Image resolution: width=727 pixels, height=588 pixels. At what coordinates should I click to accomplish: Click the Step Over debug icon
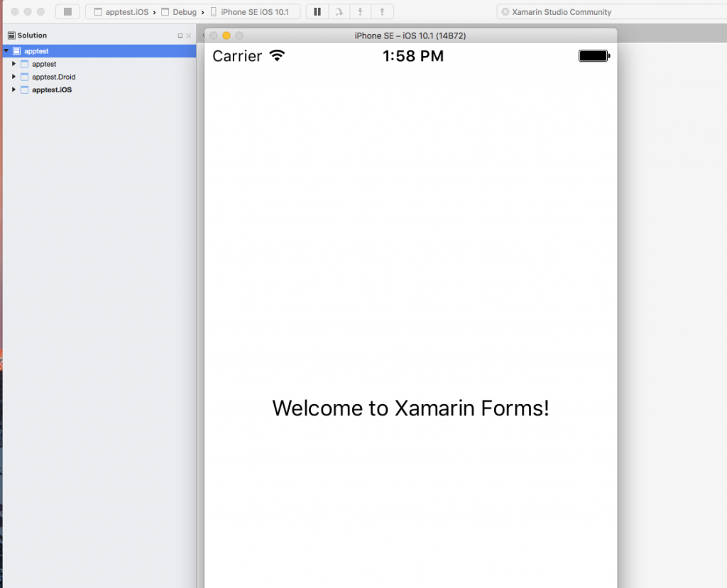[339, 11]
